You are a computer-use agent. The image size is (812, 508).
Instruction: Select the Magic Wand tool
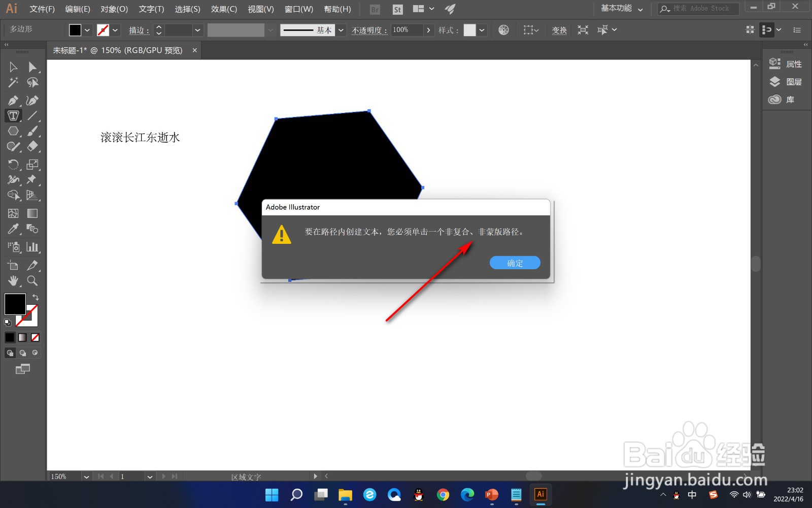pos(13,82)
